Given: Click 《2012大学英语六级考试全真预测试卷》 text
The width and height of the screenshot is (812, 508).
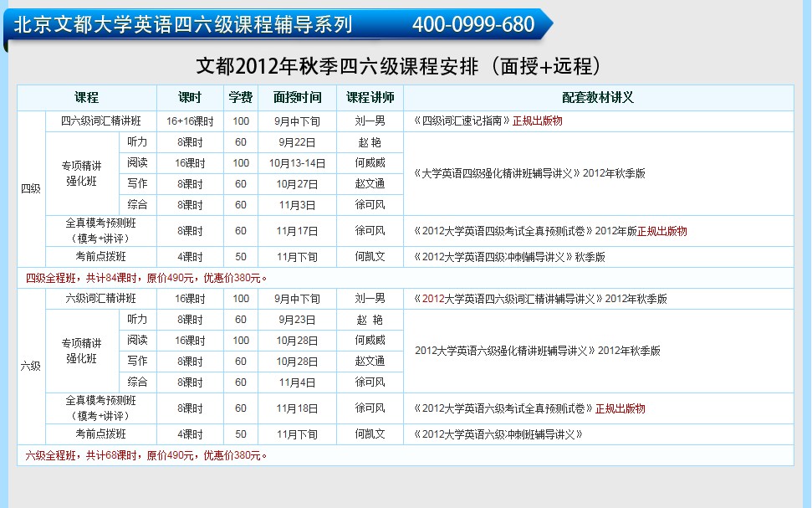Looking at the screenshot, I should 503,408.
